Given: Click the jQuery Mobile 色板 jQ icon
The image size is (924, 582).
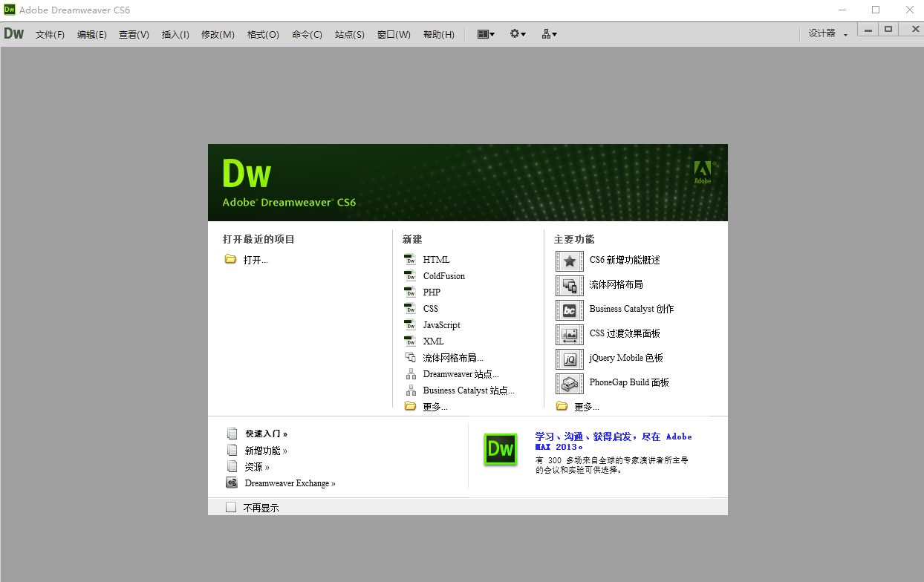Looking at the screenshot, I should click(x=570, y=359).
